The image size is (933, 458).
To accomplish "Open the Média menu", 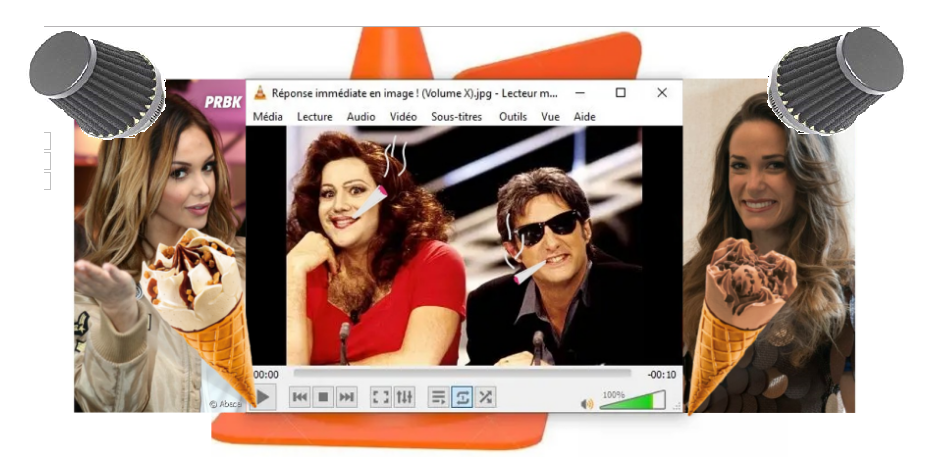I will click(x=268, y=117).
